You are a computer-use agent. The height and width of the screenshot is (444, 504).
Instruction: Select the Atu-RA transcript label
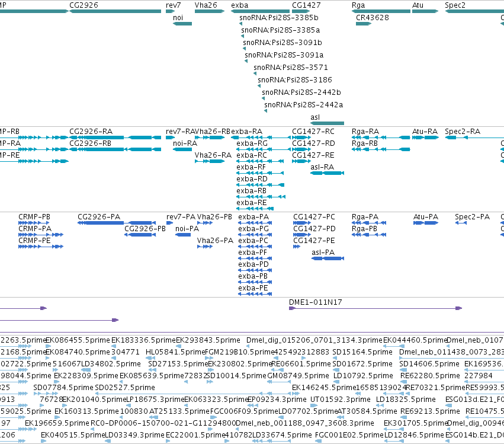click(425, 132)
